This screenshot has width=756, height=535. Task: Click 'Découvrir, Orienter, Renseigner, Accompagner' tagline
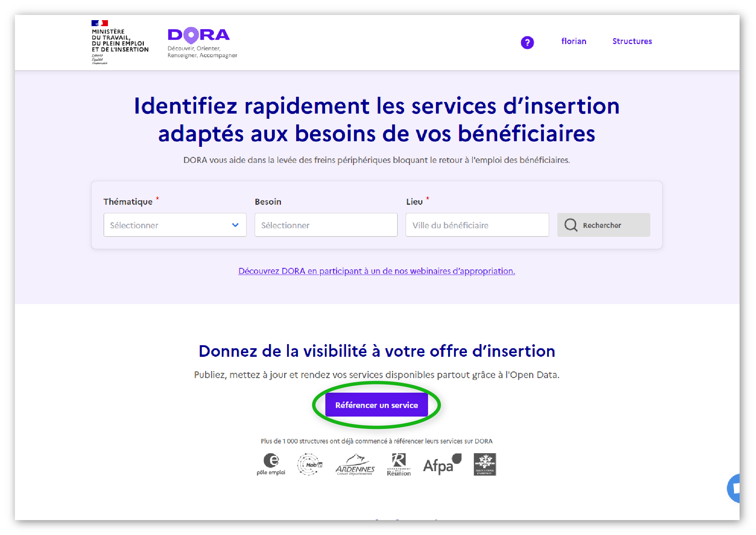pyautogui.click(x=202, y=52)
